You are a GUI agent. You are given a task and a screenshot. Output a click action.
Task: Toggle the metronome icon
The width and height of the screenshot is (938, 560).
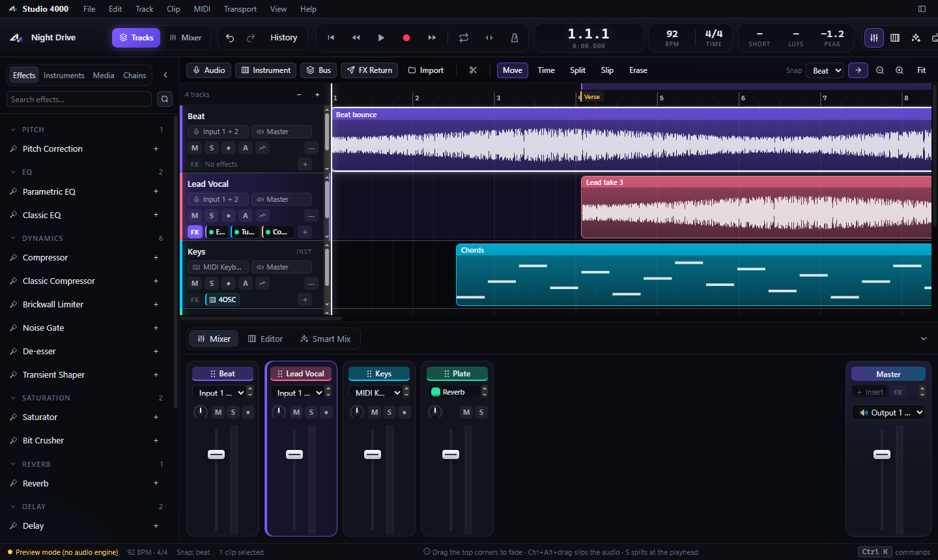515,38
